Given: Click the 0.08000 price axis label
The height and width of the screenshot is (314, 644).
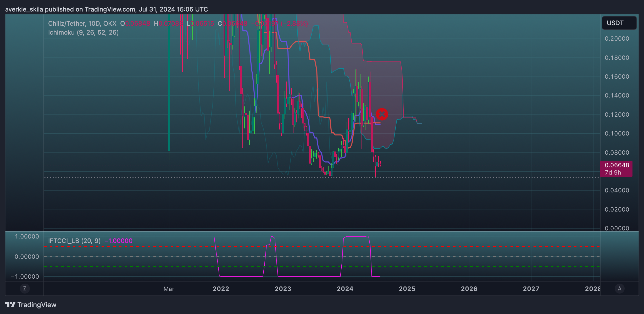Looking at the screenshot, I should tap(617, 153).
